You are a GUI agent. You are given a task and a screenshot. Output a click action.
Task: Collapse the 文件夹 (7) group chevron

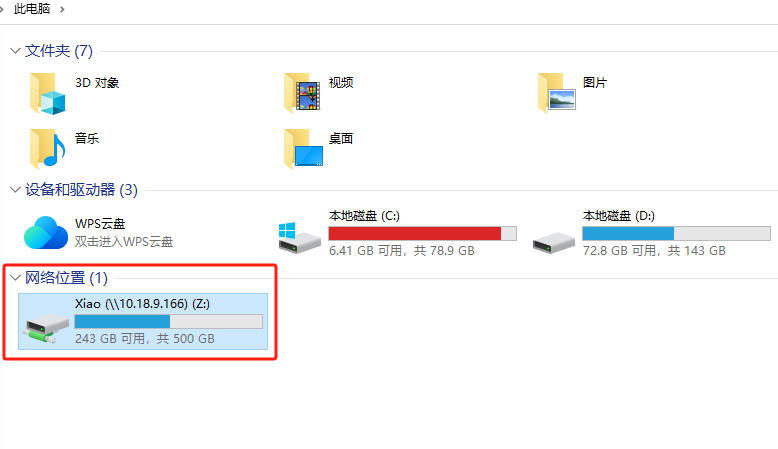click(x=15, y=51)
